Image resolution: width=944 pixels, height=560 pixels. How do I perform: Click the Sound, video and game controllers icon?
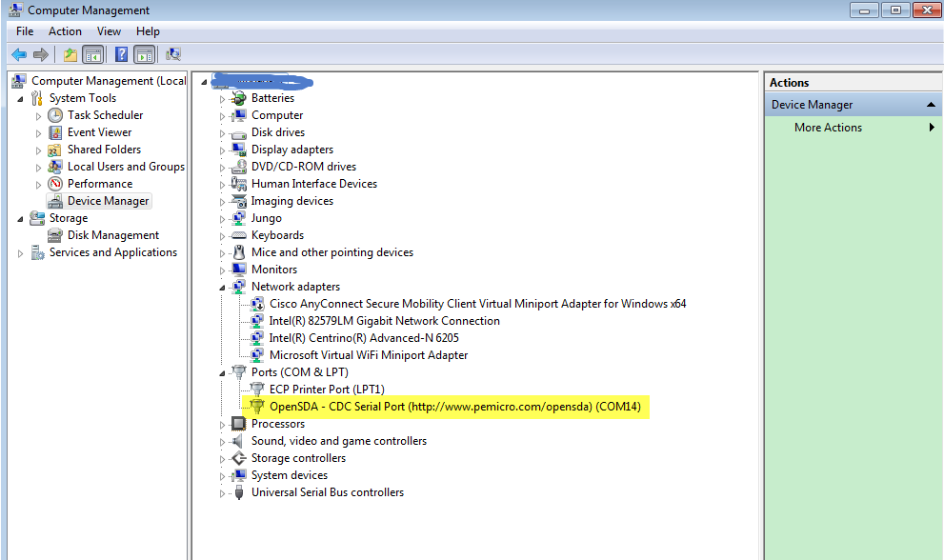coord(238,441)
